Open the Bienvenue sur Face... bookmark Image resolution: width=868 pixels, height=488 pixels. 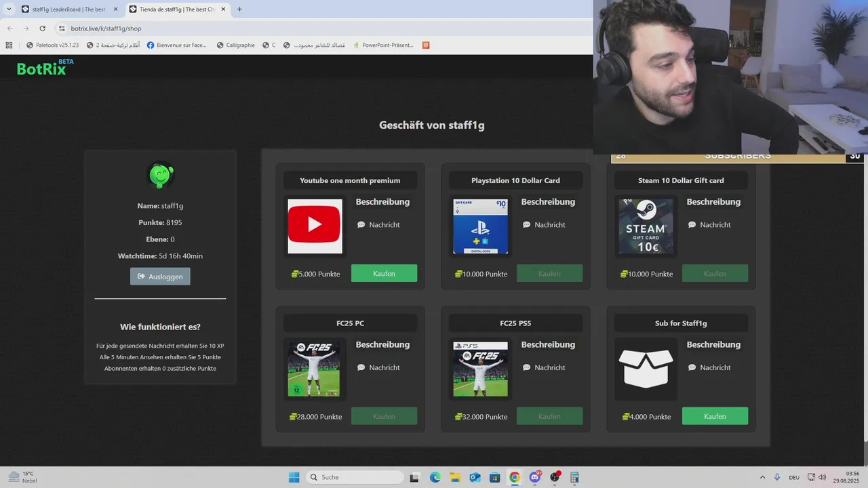(177, 45)
